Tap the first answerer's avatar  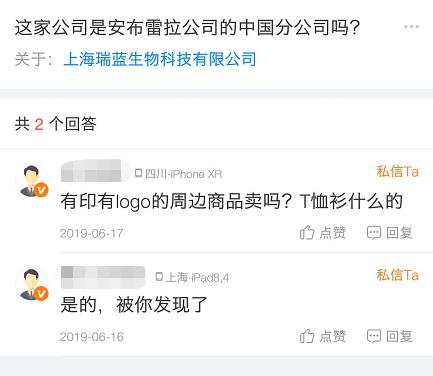pyautogui.click(x=33, y=181)
